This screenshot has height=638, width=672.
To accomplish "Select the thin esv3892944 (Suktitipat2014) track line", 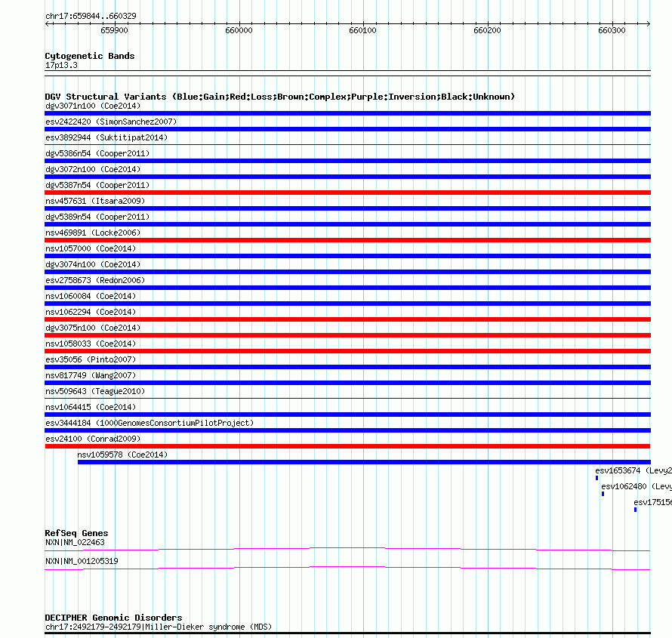I will (347, 145).
